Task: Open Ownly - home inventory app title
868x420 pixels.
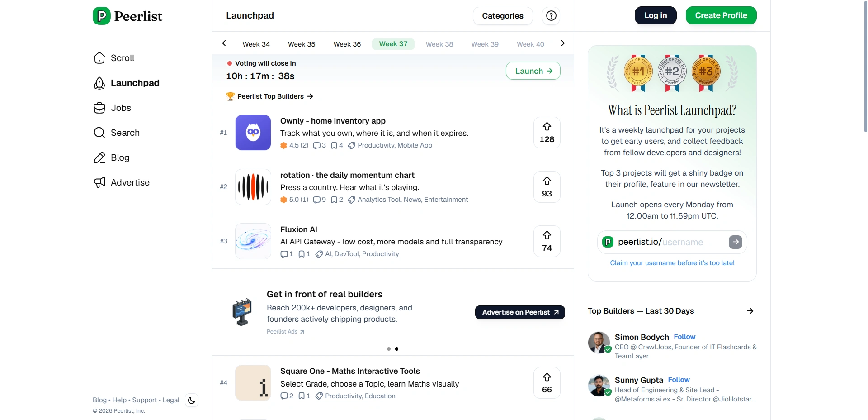Action: pyautogui.click(x=333, y=121)
